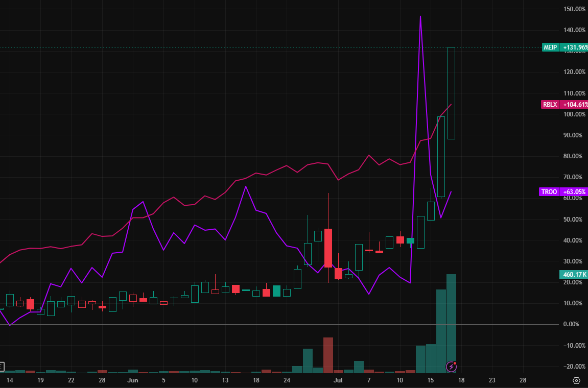Click the Jul label on the time axis
This screenshot has height=388, width=588.
(x=338, y=380)
